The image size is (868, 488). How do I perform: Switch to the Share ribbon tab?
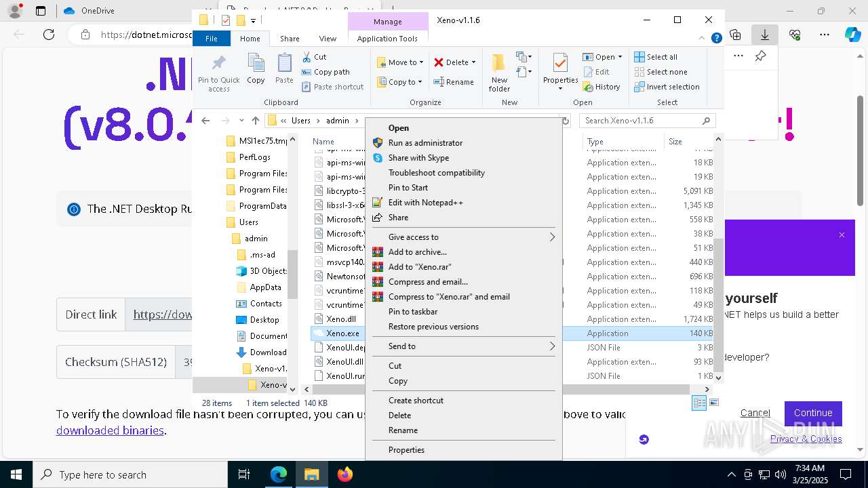290,39
